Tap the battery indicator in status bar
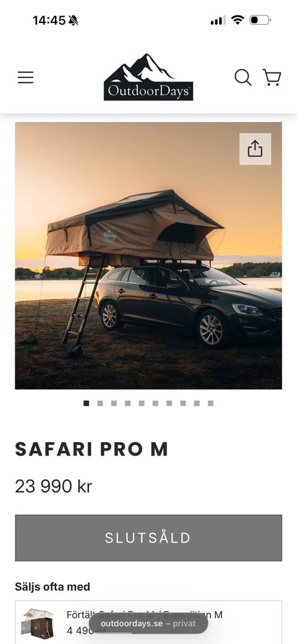The image size is (297, 644). 260,20
